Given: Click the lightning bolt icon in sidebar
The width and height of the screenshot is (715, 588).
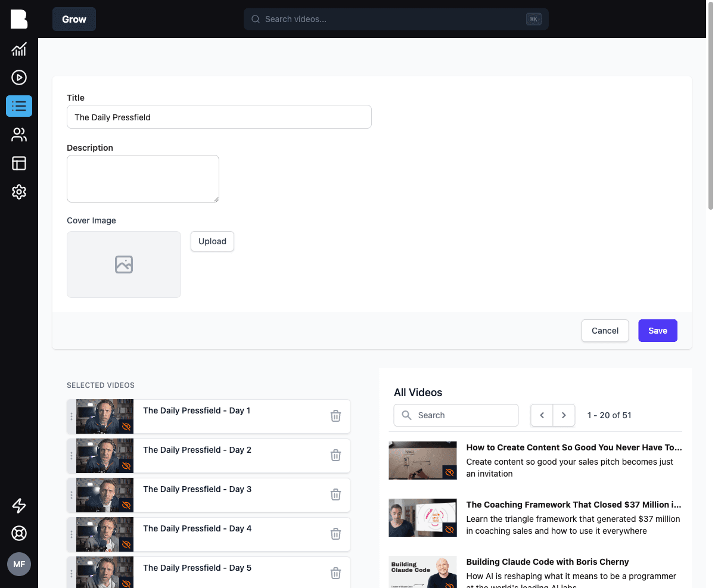Looking at the screenshot, I should tap(19, 506).
